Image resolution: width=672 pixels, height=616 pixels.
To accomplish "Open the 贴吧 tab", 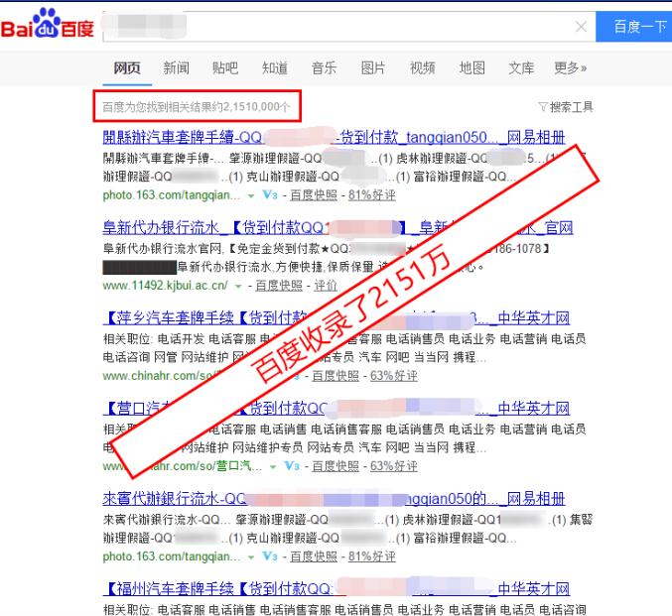I will [225, 67].
